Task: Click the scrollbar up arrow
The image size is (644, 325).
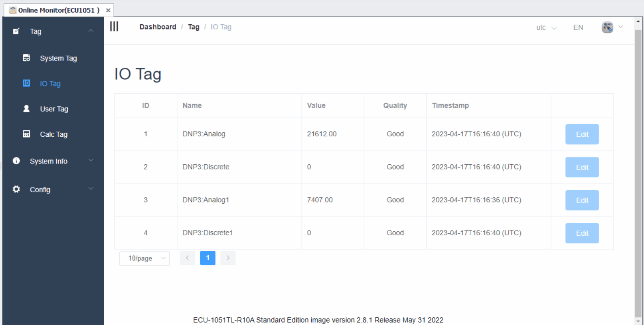Action: tap(638, 21)
